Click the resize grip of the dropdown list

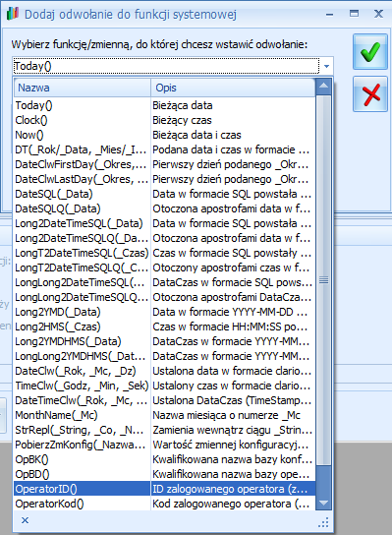pos(323,522)
